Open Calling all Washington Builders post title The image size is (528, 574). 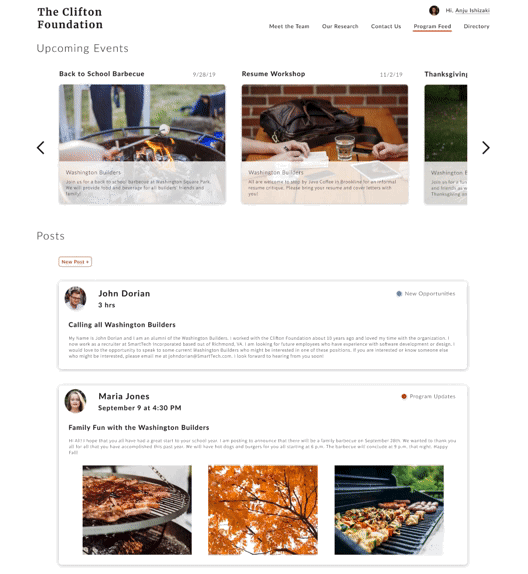coord(122,325)
